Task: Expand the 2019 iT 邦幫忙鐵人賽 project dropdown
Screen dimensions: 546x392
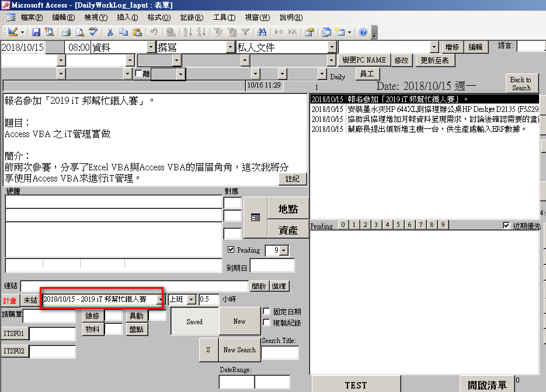Action: pyautogui.click(x=159, y=299)
